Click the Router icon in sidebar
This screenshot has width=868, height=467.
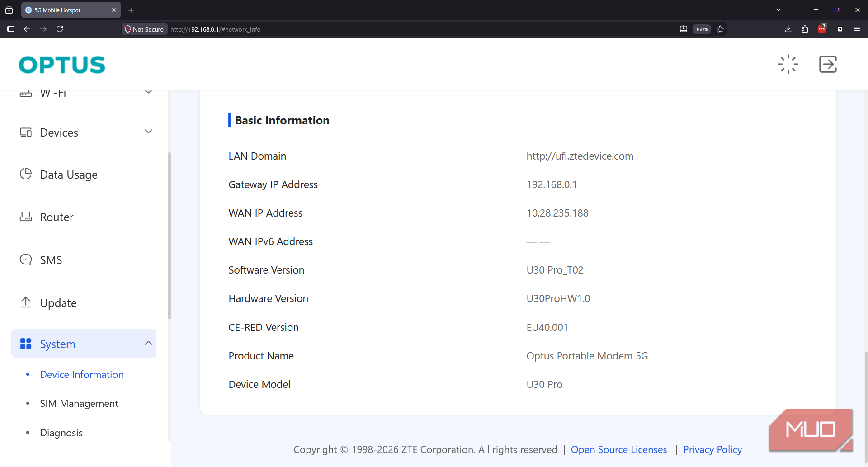point(26,217)
